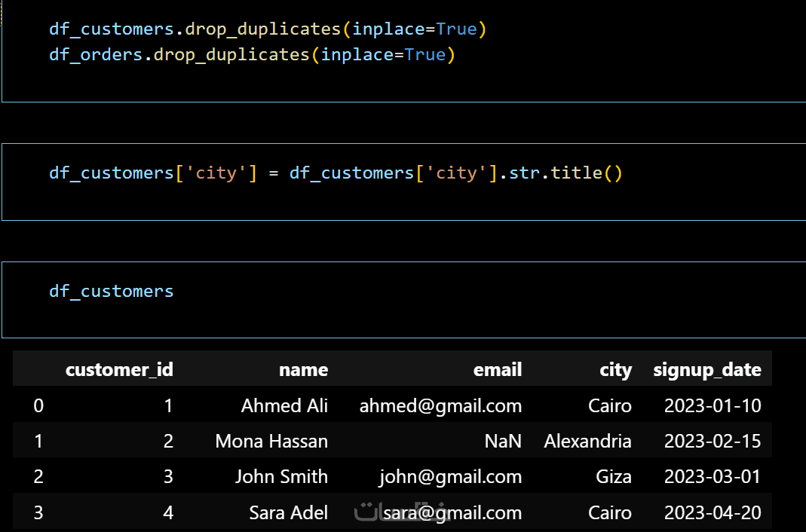
Task: Click the Alexandria city cell
Action: tap(587, 441)
